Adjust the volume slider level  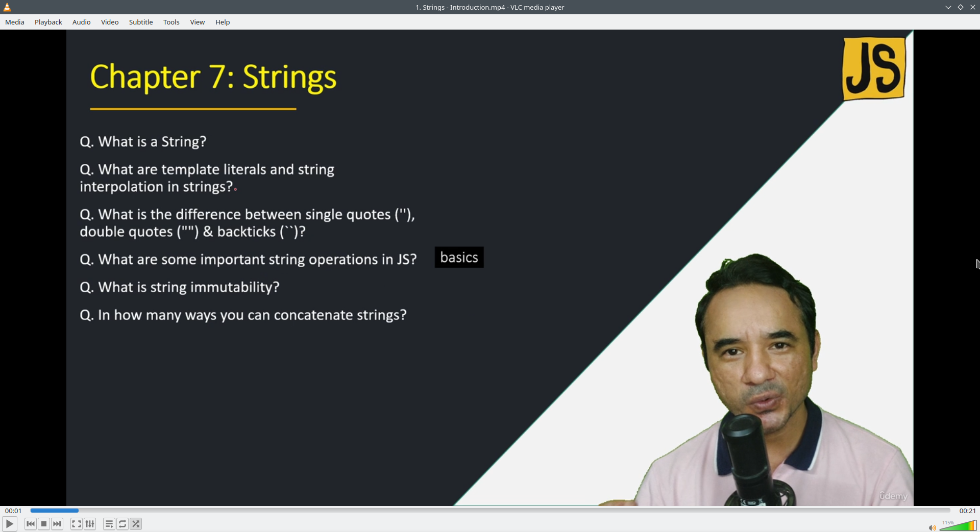point(958,525)
